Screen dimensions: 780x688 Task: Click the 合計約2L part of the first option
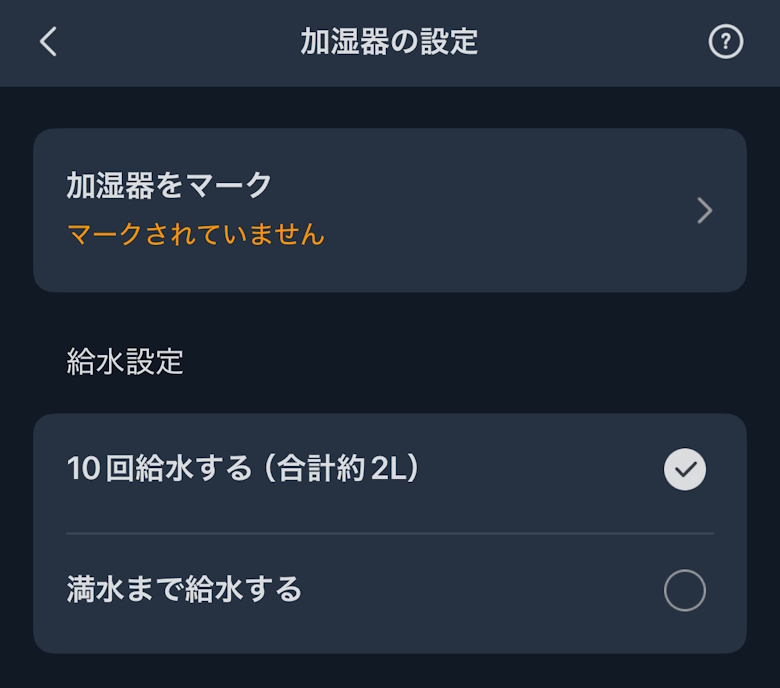350,469
